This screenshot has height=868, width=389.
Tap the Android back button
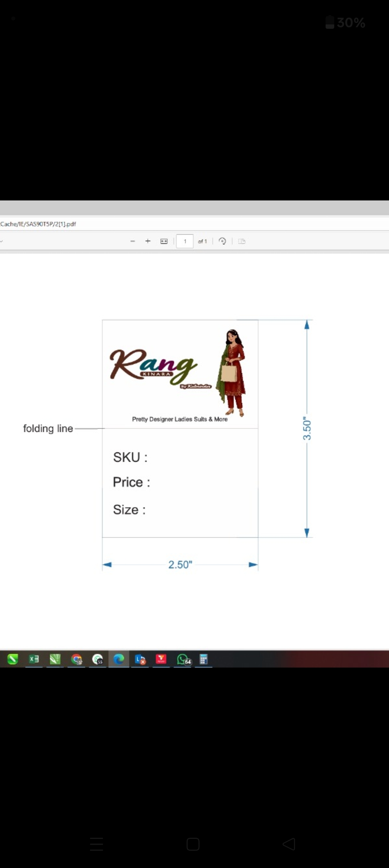pyautogui.click(x=289, y=844)
